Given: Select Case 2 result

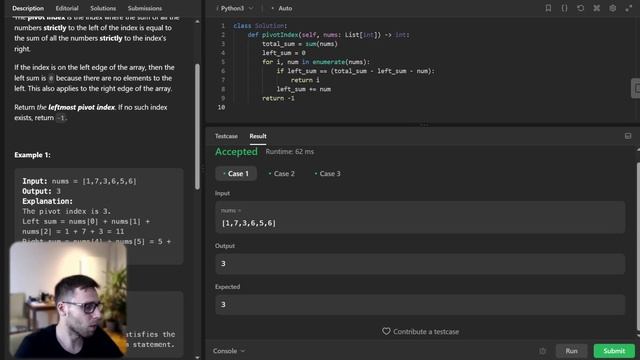Looking at the screenshot, I should click(282, 173).
